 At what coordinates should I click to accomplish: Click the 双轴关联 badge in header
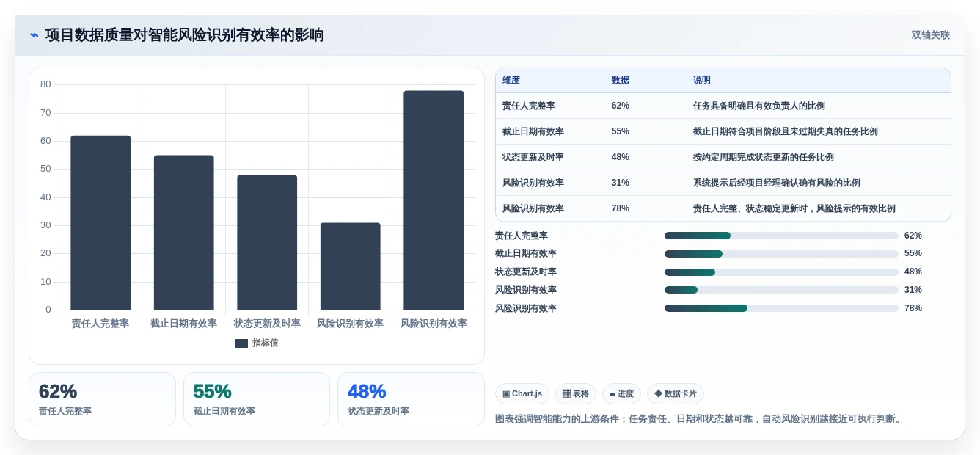click(930, 35)
